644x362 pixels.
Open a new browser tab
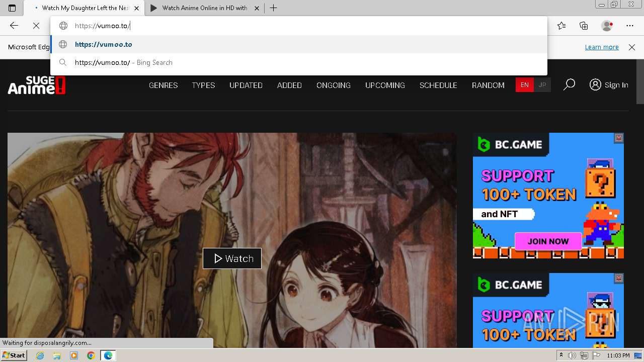click(x=273, y=8)
